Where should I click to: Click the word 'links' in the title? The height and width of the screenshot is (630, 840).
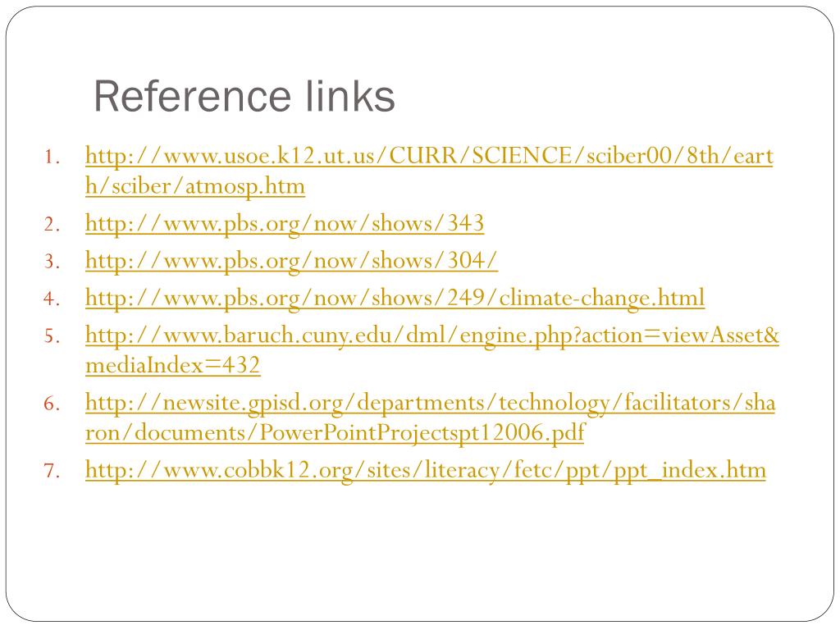pos(351,97)
